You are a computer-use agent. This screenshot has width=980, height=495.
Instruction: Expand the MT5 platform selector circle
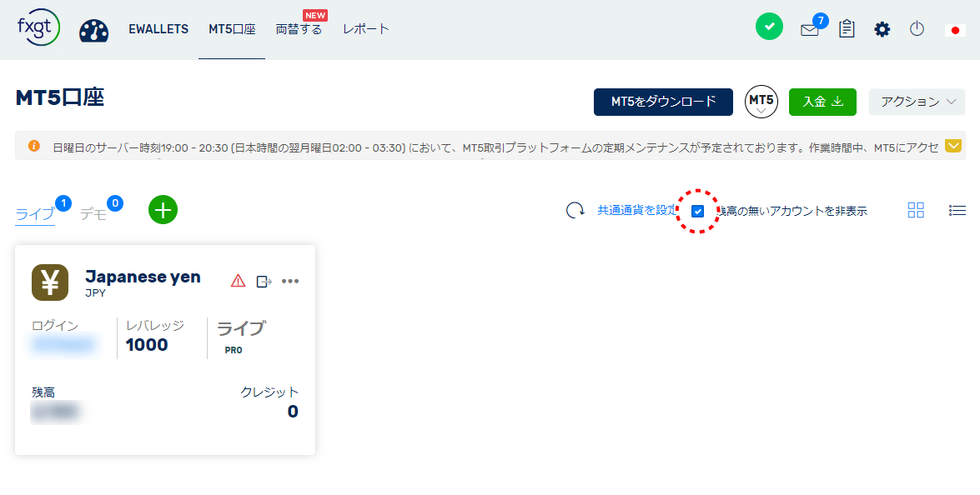click(761, 102)
